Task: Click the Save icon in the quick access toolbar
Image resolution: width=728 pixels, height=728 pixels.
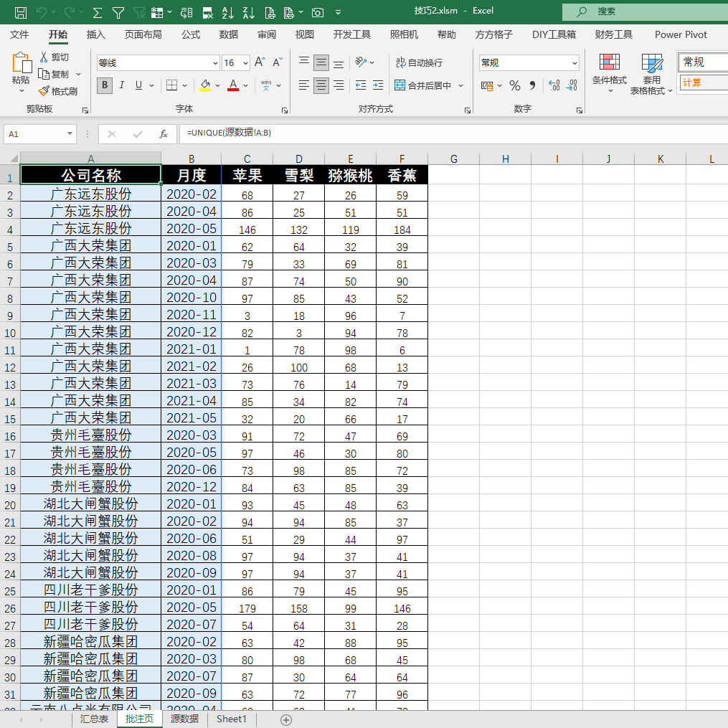Action: click(x=20, y=12)
